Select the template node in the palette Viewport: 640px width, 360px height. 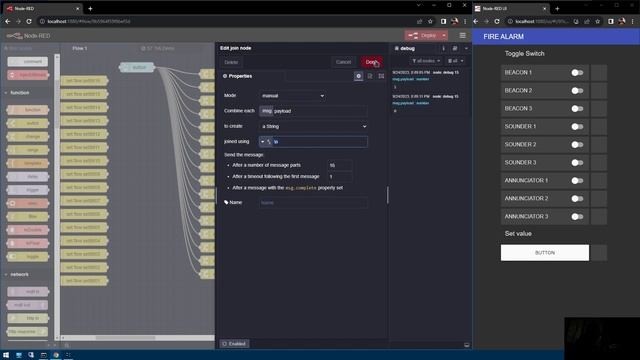pyautogui.click(x=28, y=163)
